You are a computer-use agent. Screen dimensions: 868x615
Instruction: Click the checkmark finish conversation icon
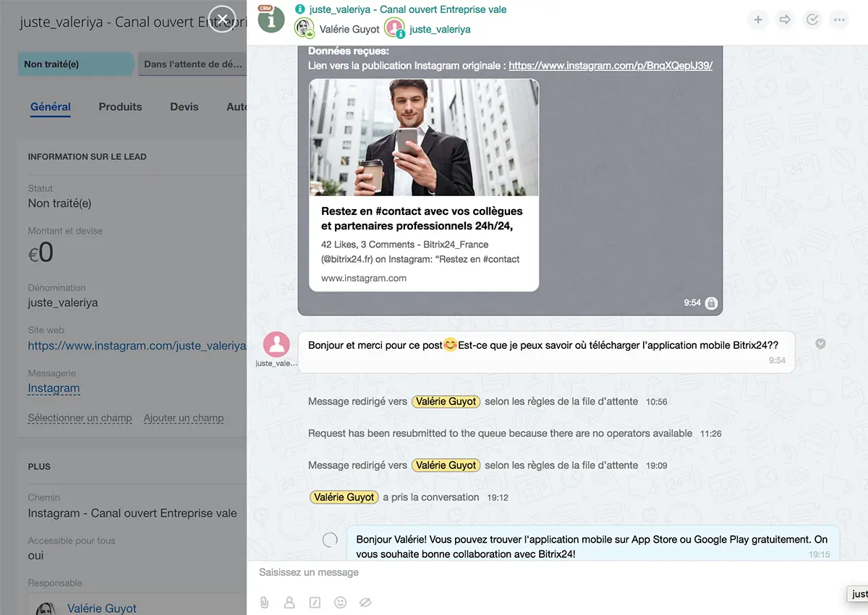coord(812,20)
